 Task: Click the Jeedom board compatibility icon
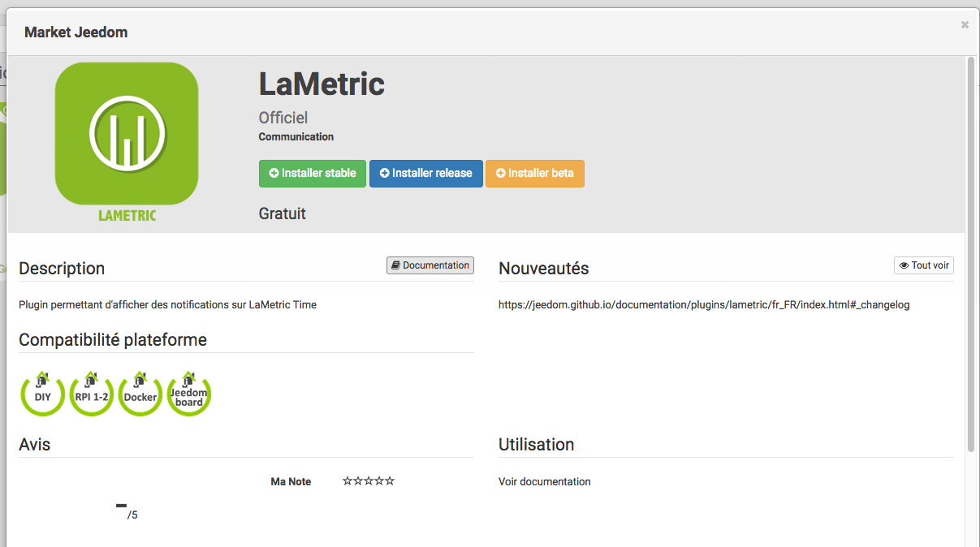pos(189,394)
